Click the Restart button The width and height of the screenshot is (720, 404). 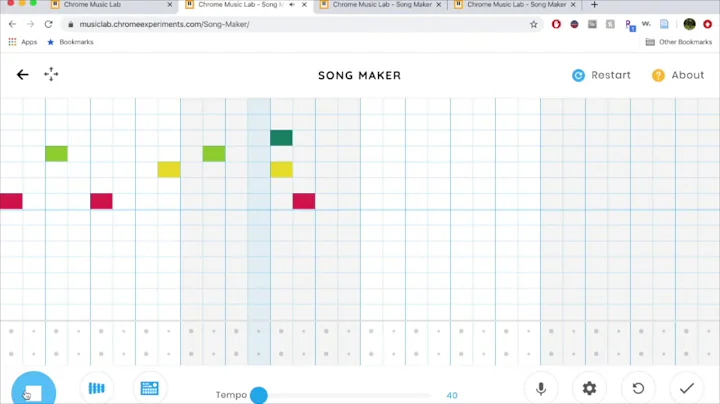click(601, 75)
